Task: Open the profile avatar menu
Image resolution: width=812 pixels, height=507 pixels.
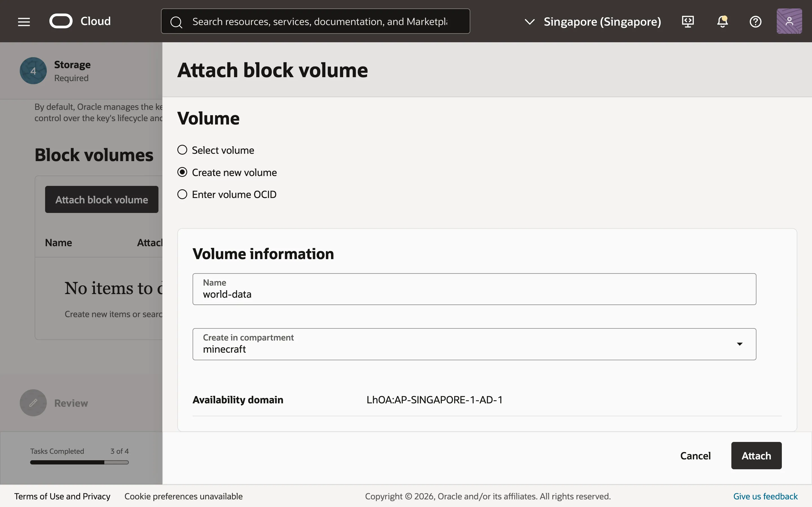Action: pos(789,21)
